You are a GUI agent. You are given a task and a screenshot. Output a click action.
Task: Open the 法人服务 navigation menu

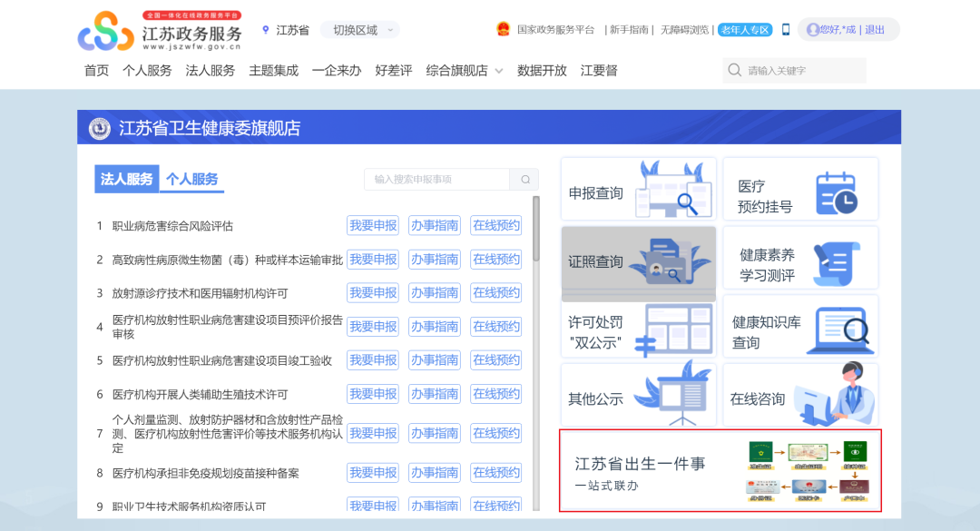point(210,71)
